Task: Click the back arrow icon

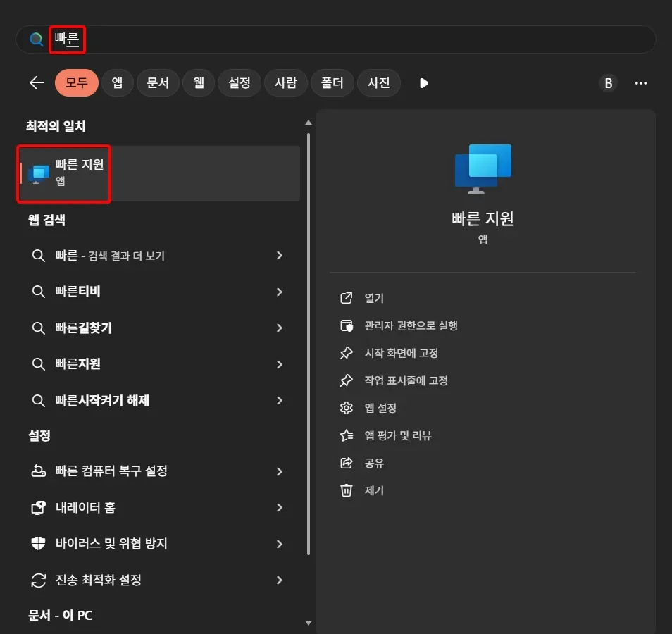Action: click(37, 83)
